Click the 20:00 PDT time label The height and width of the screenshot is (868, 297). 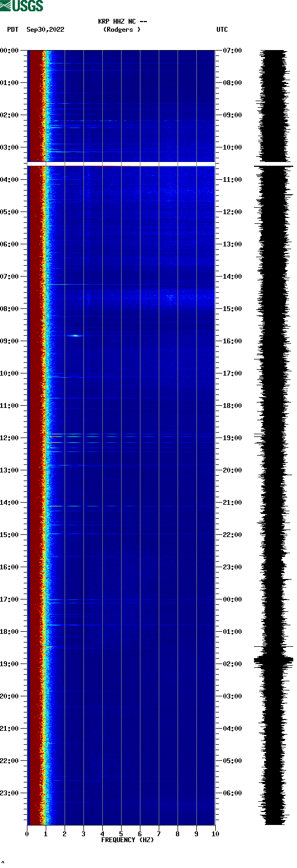(x=9, y=696)
